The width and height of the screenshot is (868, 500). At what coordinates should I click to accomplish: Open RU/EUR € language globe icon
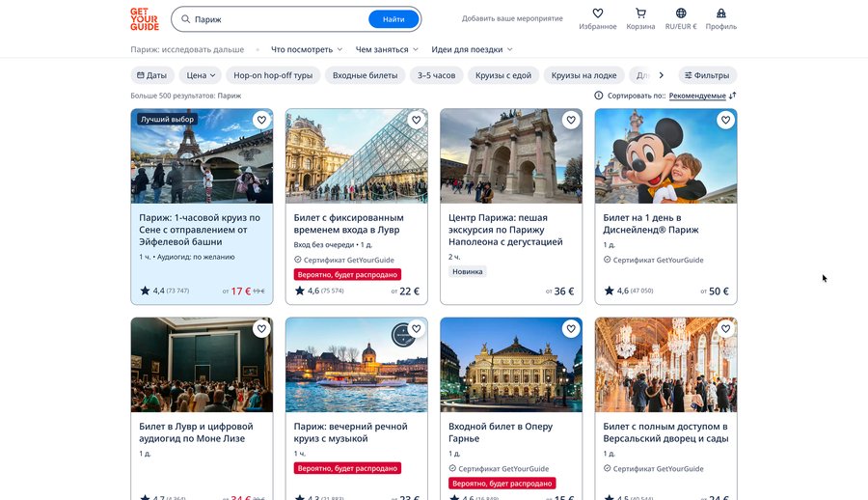point(681,14)
